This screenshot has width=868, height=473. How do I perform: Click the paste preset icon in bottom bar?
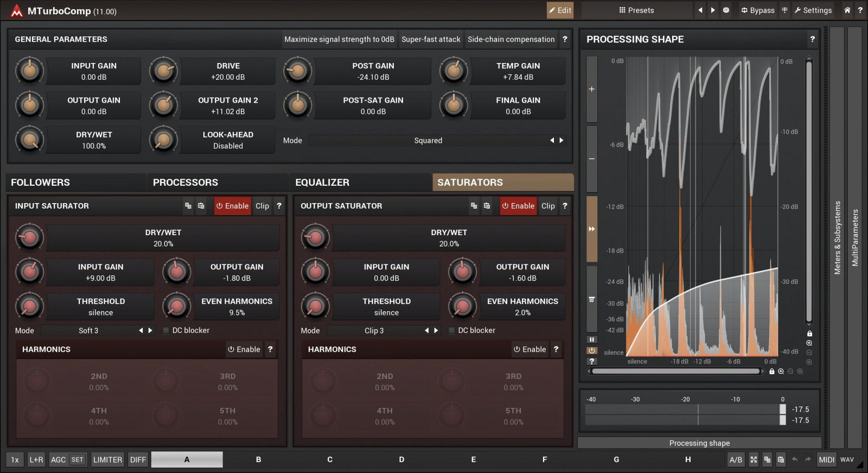(781, 459)
